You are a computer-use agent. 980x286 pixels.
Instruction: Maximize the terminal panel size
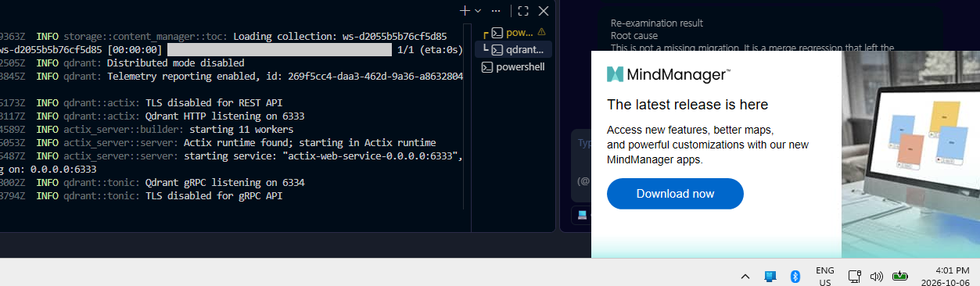(523, 11)
